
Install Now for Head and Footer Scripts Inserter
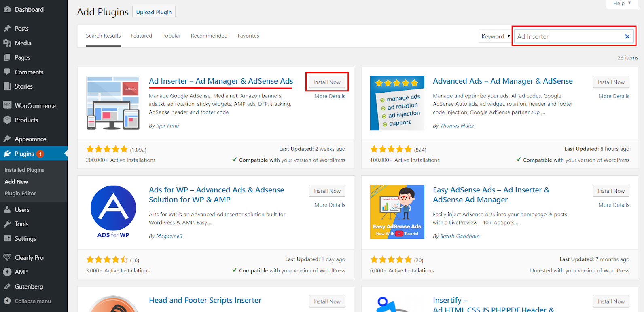(327, 301)
